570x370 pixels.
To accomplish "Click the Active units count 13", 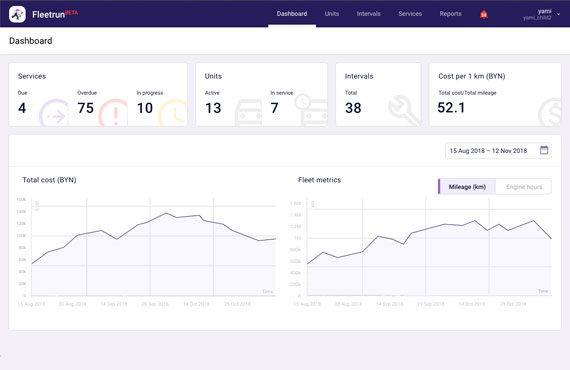I will tap(213, 108).
